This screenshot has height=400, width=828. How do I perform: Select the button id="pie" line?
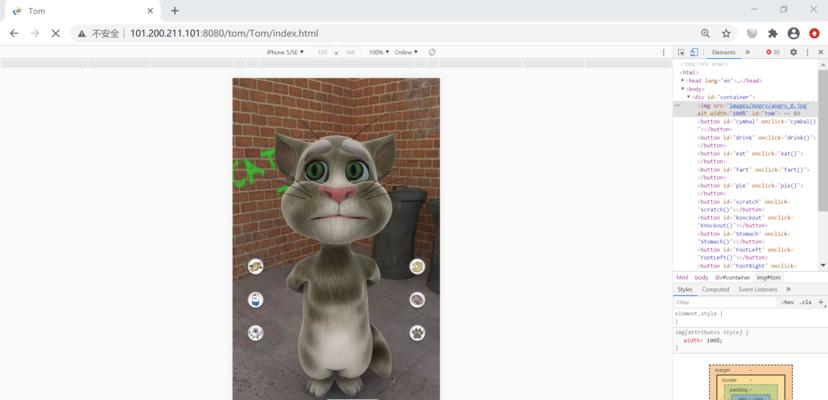click(x=750, y=189)
